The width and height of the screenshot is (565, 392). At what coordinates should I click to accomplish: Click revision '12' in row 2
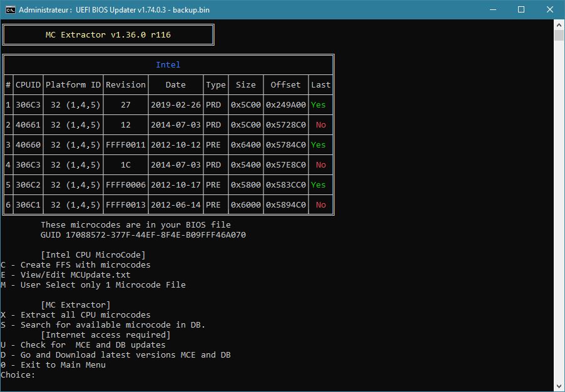(125, 125)
